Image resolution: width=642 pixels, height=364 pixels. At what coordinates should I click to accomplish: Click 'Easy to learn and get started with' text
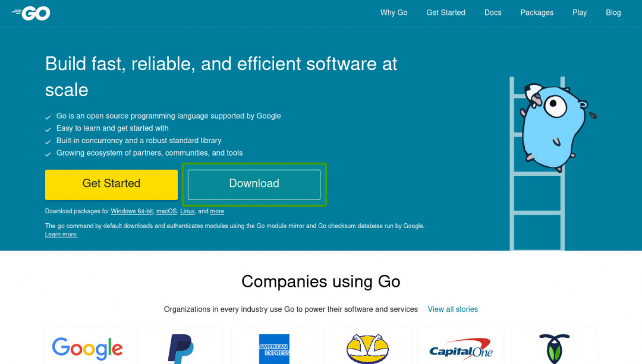(x=112, y=128)
